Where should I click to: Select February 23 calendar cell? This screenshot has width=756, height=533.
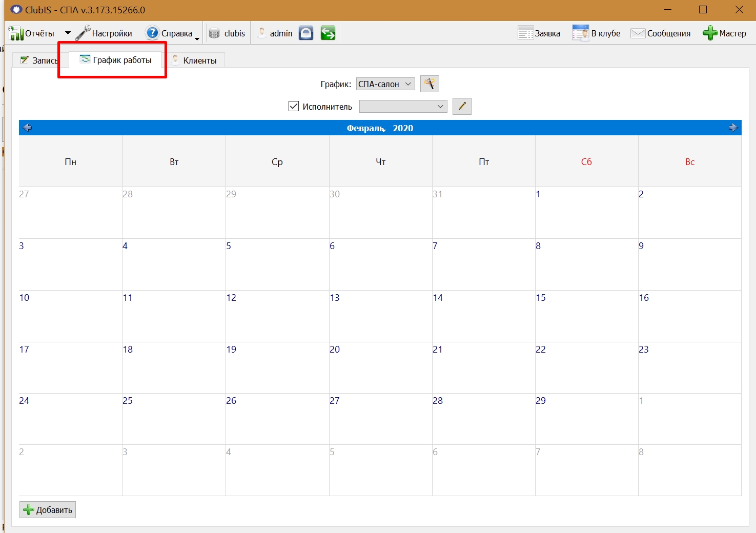click(x=690, y=368)
